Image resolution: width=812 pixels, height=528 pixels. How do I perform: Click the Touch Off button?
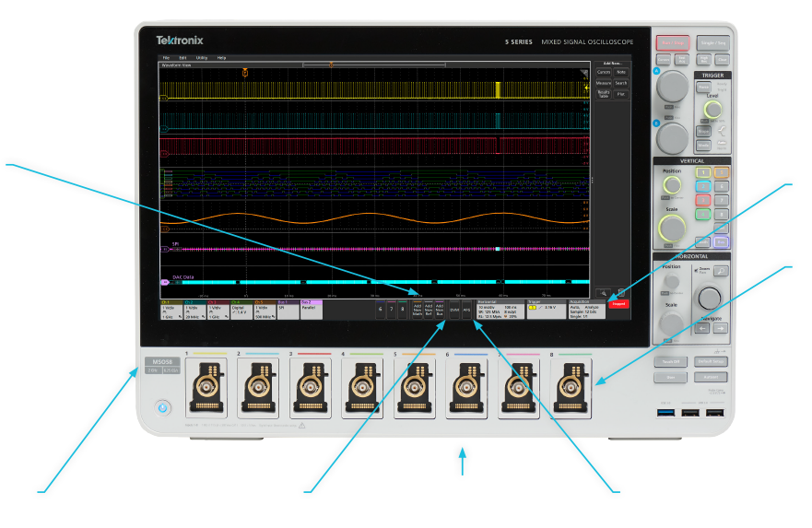671,361
